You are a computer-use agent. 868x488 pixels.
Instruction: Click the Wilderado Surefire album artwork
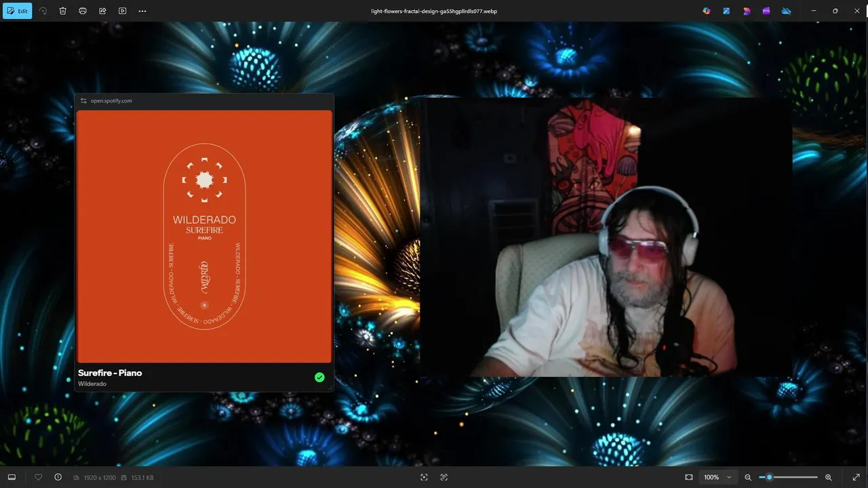point(204,237)
